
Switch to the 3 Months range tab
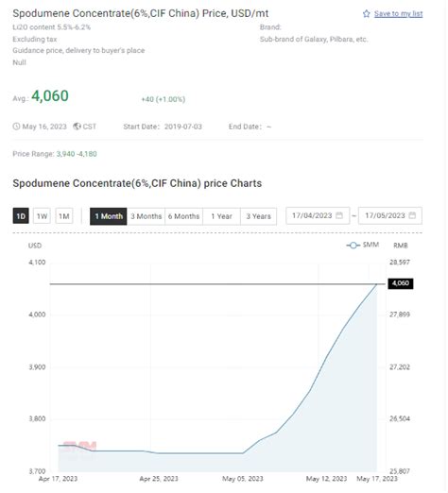[146, 217]
